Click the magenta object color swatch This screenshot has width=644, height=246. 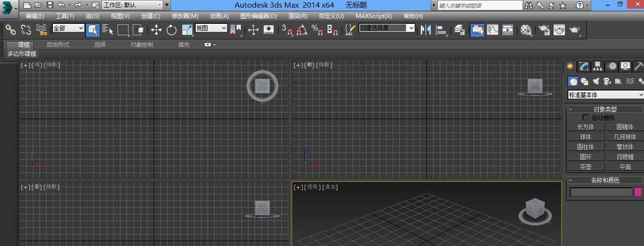[x=638, y=192]
